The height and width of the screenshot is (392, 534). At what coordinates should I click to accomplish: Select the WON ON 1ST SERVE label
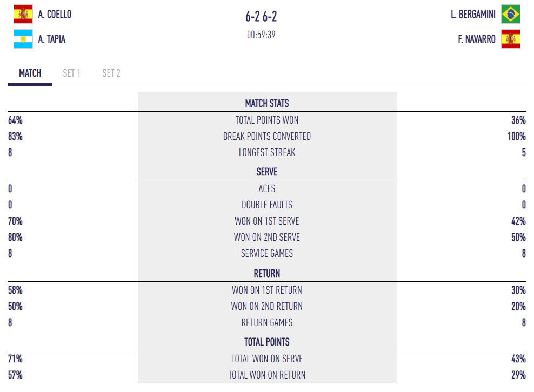tap(267, 221)
